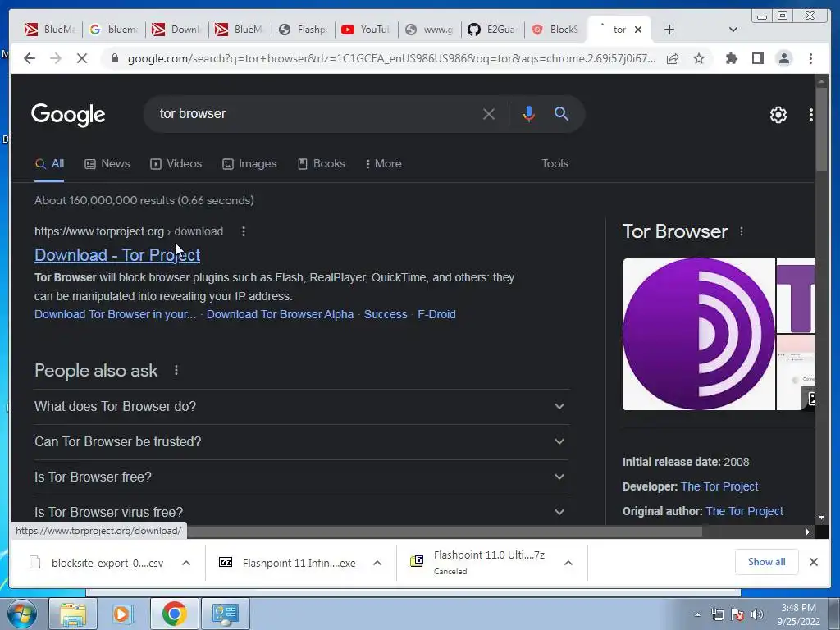Open more options beside Tor Browser heading
Screen dimensions: 840x630
pos(742,231)
